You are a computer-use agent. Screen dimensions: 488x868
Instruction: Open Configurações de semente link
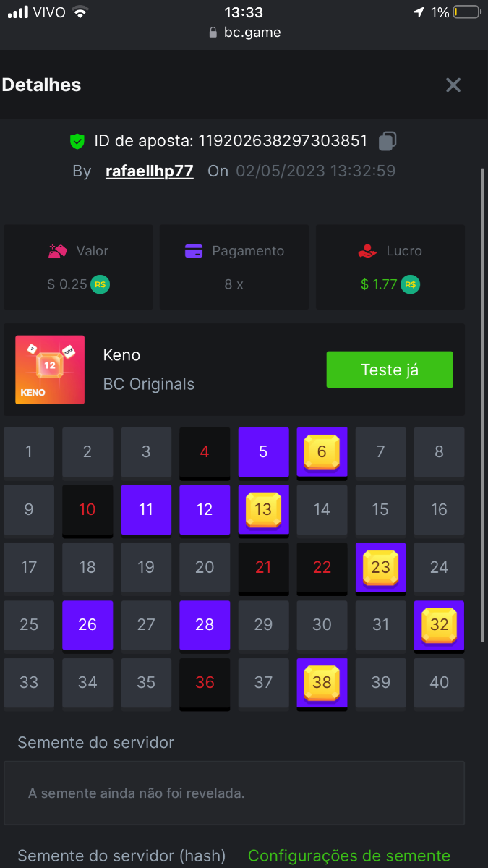(x=349, y=856)
